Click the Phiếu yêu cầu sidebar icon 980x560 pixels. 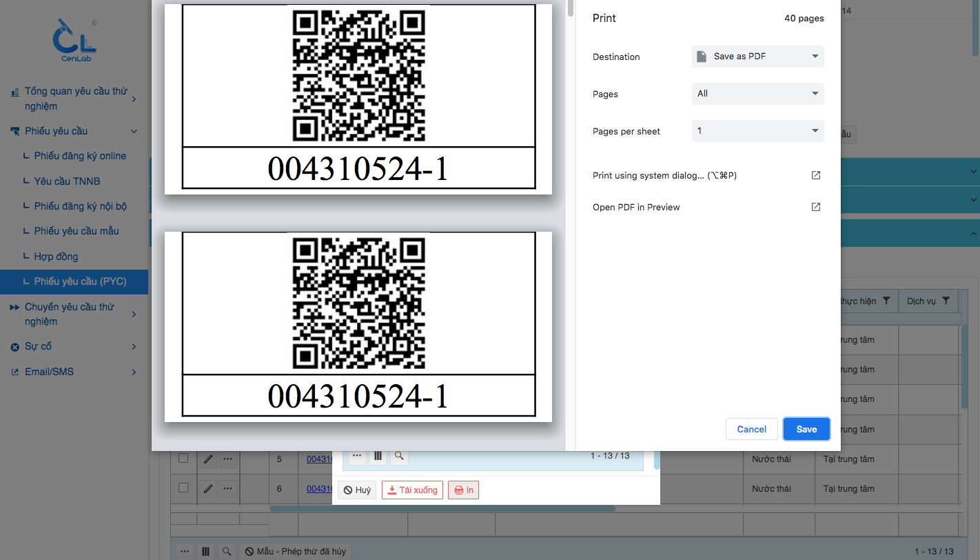pyautogui.click(x=14, y=131)
